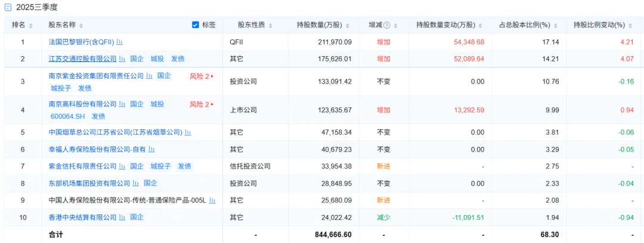Viewport: 644px width, 243px height.
Task: Open 香港中央结算有限公司 link
Action: click(82, 217)
